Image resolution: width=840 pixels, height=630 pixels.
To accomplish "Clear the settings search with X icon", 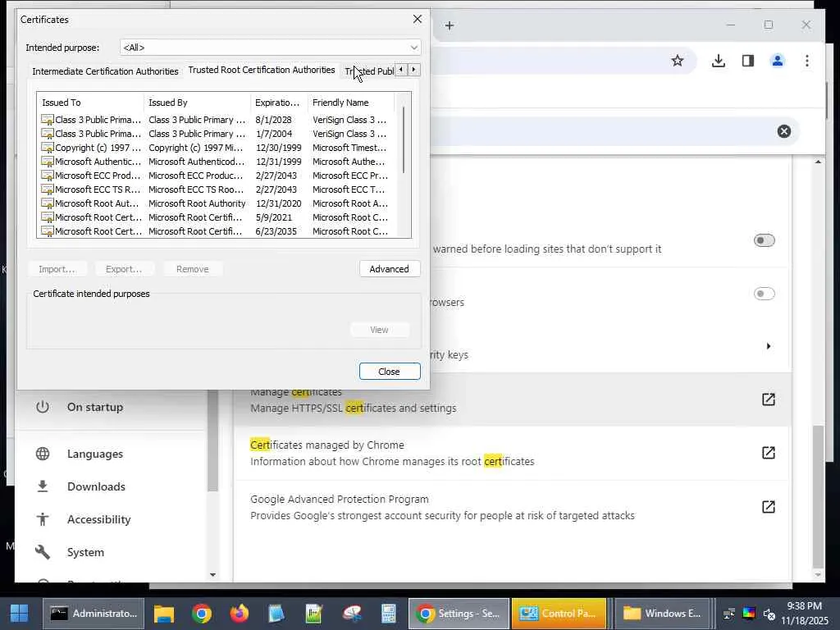I will tap(783, 131).
